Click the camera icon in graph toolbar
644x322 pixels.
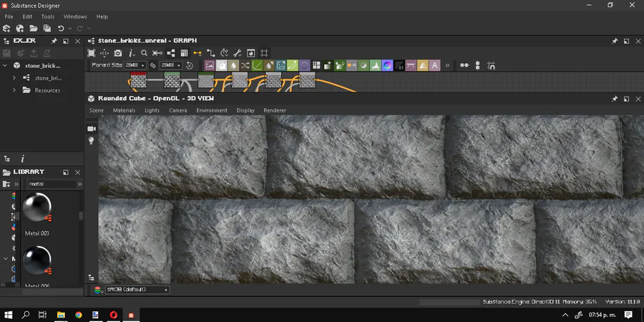(x=118, y=53)
